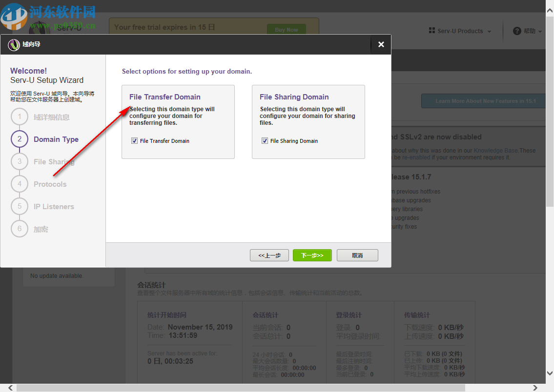Screen dimensions: 554x392
Task: Click the page scroll down arrow
Action: 550,373
